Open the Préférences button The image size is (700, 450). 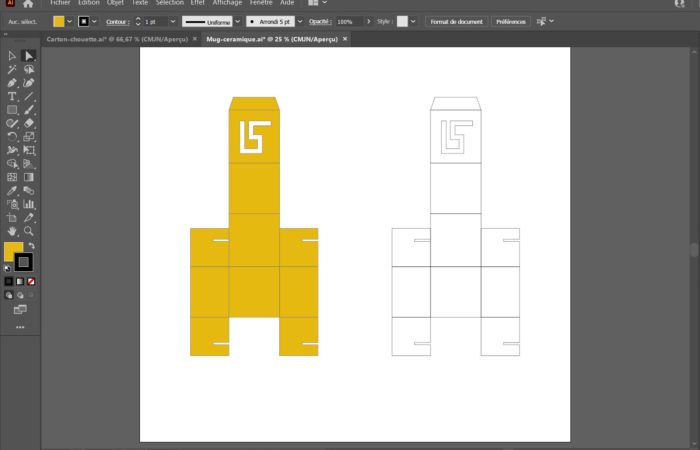pyautogui.click(x=508, y=21)
